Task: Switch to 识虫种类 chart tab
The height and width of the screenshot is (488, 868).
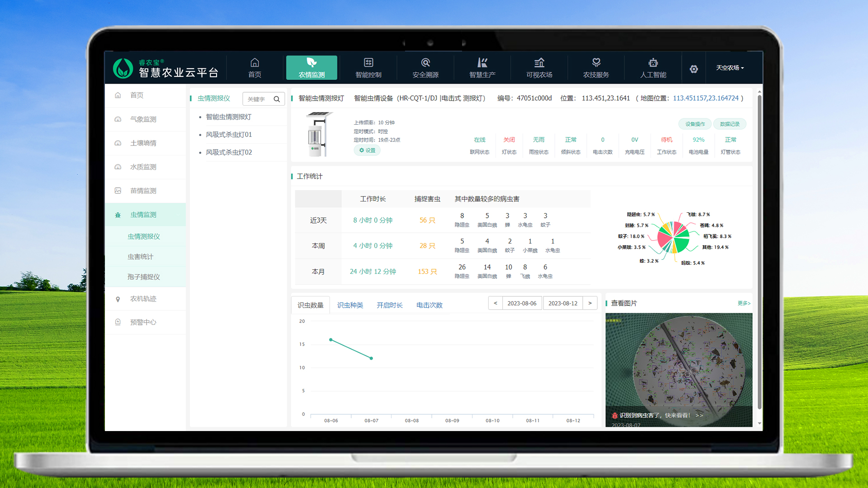Action: (350, 305)
